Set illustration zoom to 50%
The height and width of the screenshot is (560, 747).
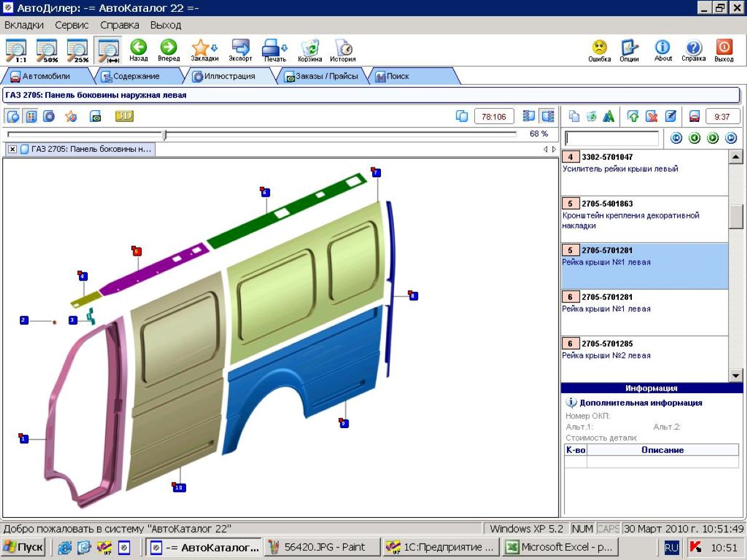[47, 50]
